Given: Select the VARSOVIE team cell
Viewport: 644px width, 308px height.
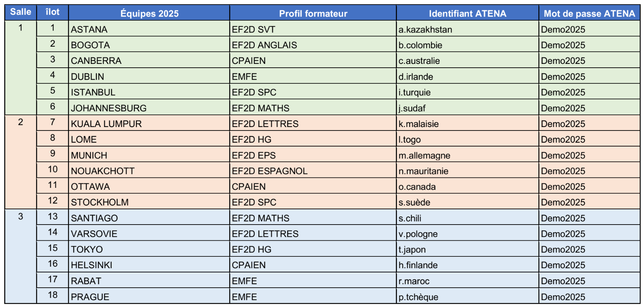Looking at the screenshot, I should pos(149,233).
